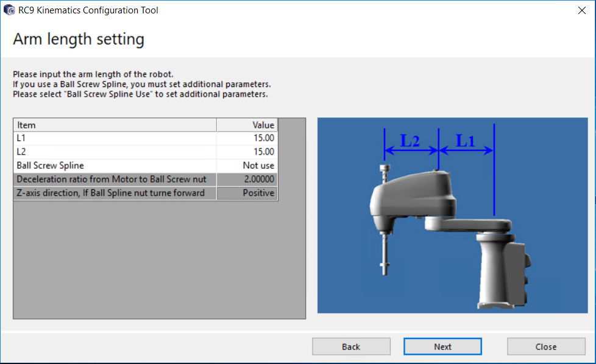Select the L2 row label
This screenshot has height=364, width=596.
click(x=115, y=152)
